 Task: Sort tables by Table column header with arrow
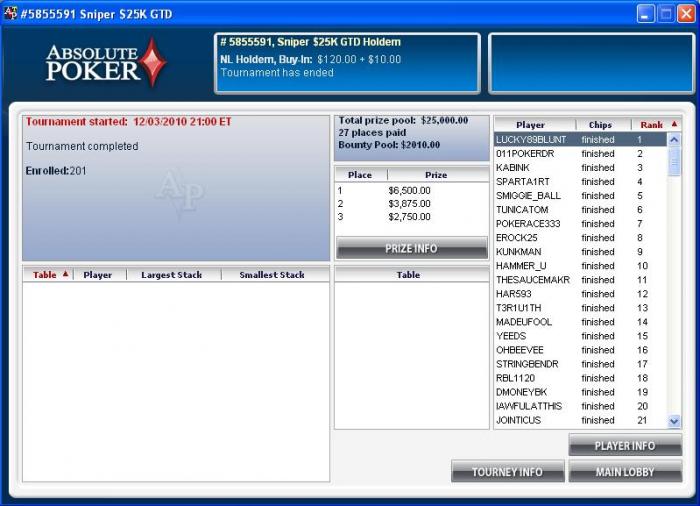pyautogui.click(x=48, y=275)
